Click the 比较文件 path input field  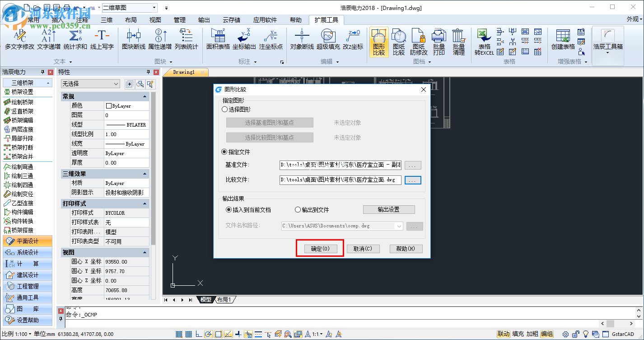pyautogui.click(x=341, y=180)
